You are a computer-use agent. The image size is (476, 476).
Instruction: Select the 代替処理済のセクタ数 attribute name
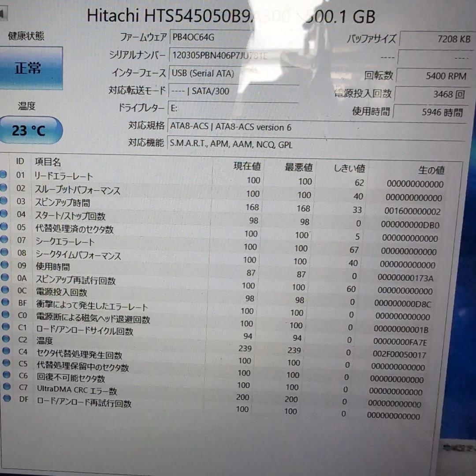pyautogui.click(x=74, y=229)
